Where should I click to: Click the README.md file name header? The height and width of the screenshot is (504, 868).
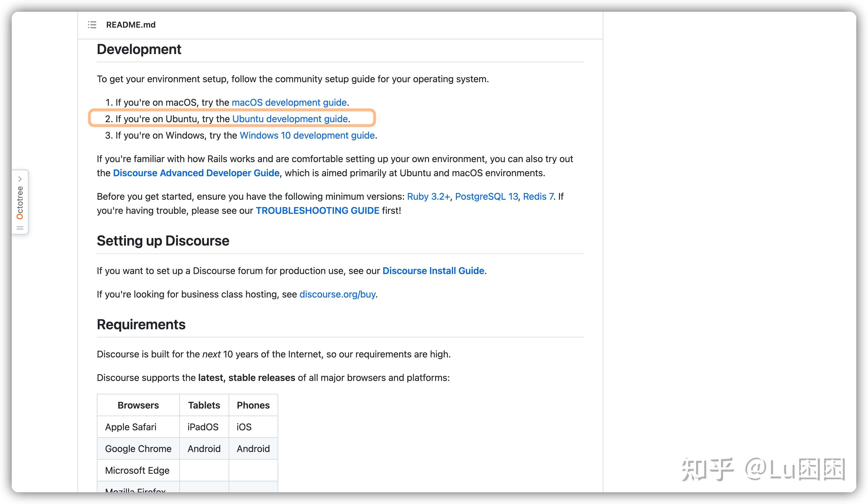[131, 25]
